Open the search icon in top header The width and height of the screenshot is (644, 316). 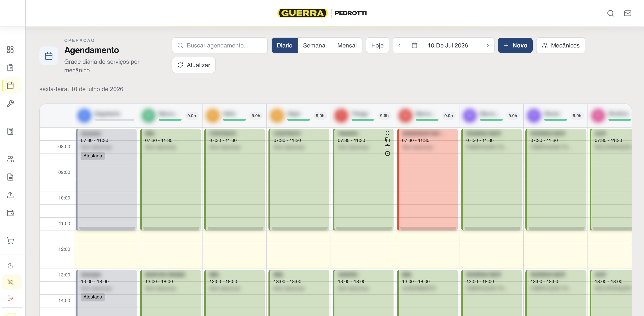pos(611,13)
